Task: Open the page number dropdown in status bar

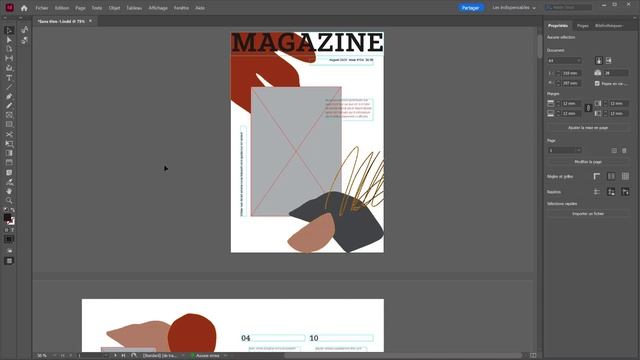Action: 106,356
